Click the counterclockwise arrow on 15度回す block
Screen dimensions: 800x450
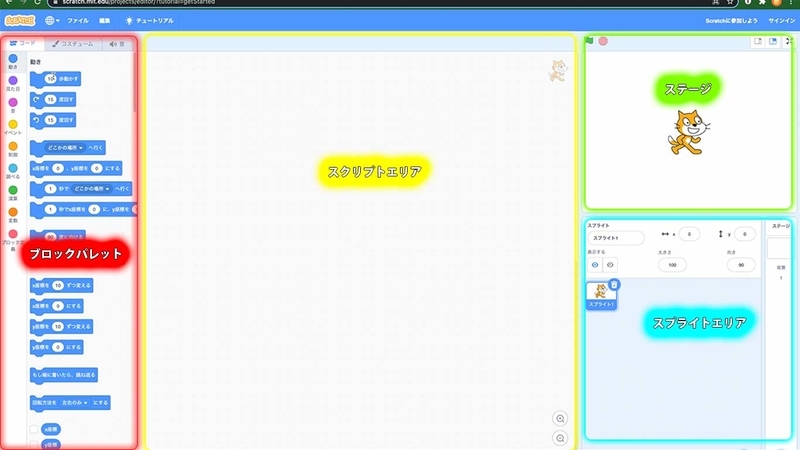(x=36, y=120)
